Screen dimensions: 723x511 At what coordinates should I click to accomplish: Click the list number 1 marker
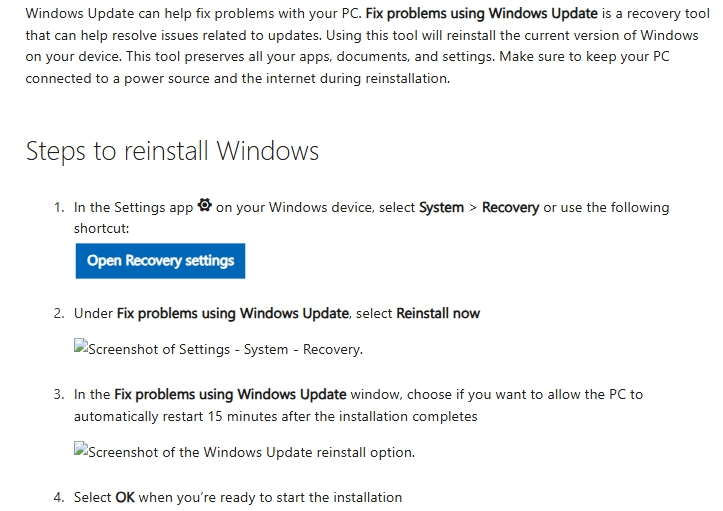tap(59, 208)
